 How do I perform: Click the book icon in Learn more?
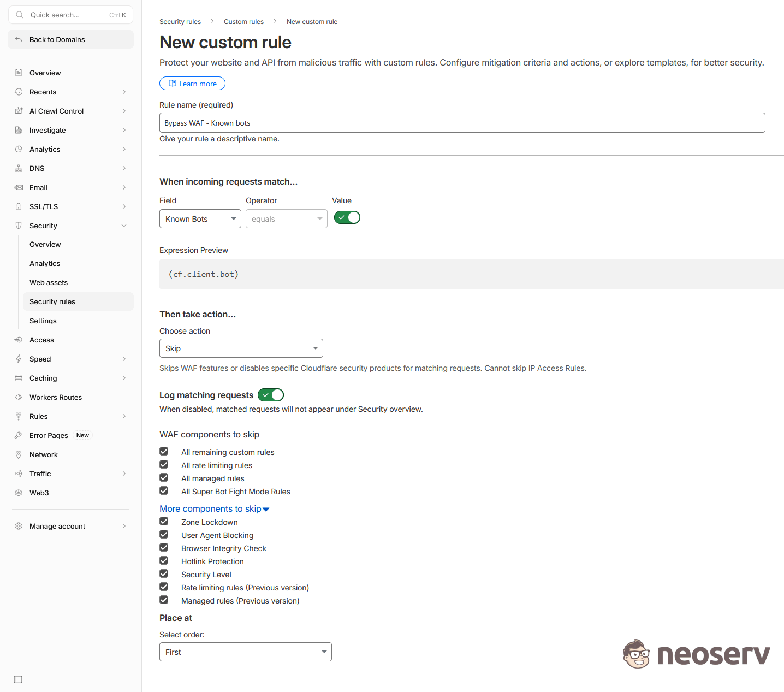173,84
